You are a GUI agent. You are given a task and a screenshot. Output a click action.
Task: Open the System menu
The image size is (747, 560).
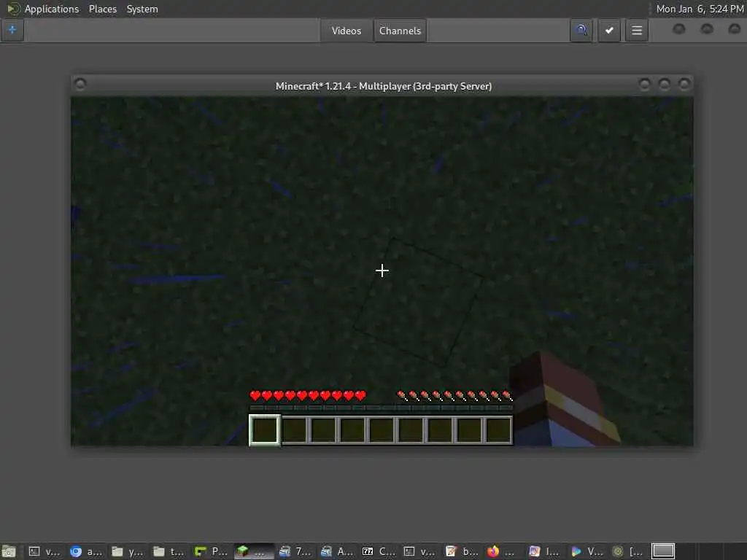pos(142,9)
